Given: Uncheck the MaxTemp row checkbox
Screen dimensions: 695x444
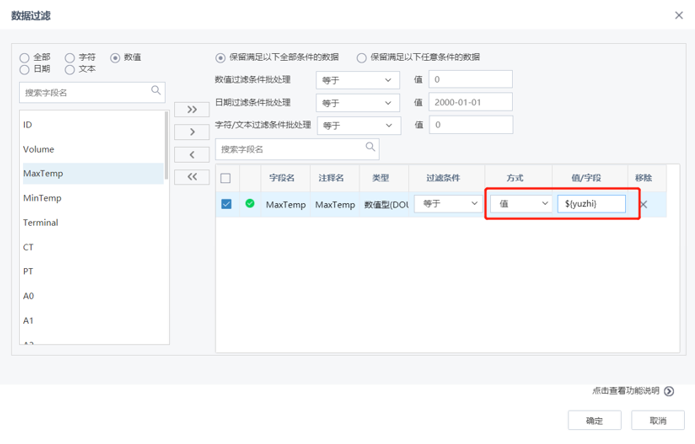Looking at the screenshot, I should coord(226,204).
